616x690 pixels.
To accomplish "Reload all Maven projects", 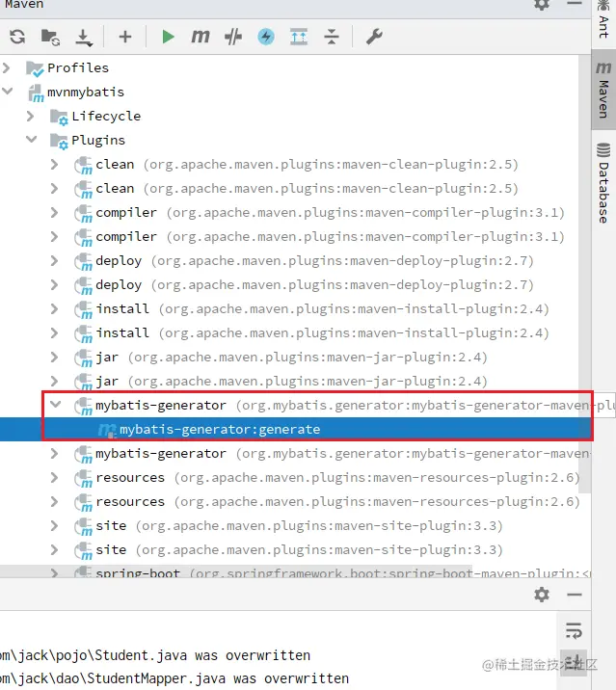I will point(17,37).
